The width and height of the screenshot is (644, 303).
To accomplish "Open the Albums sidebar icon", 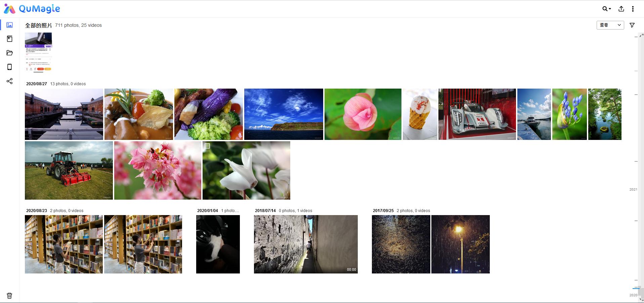I will (9, 39).
